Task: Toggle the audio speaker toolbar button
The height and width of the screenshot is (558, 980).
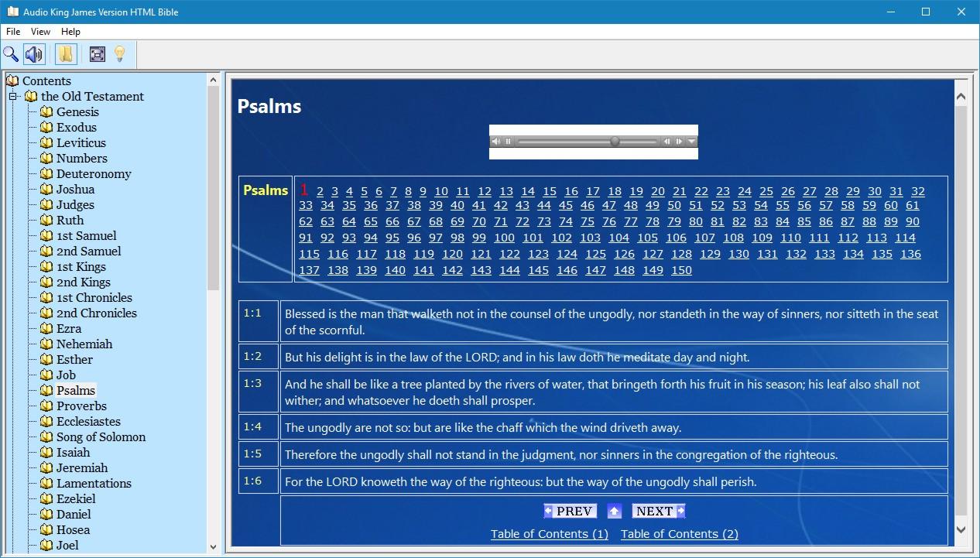Action: [34, 54]
